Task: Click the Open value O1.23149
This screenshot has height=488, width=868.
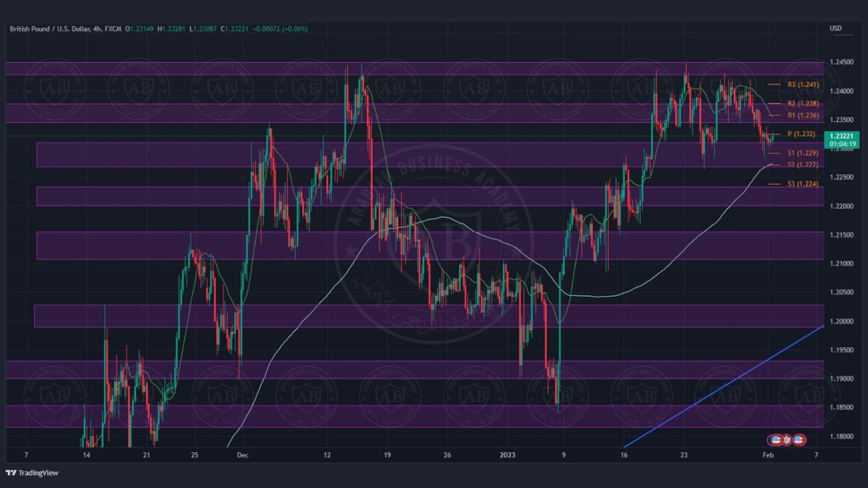Action: [139, 29]
